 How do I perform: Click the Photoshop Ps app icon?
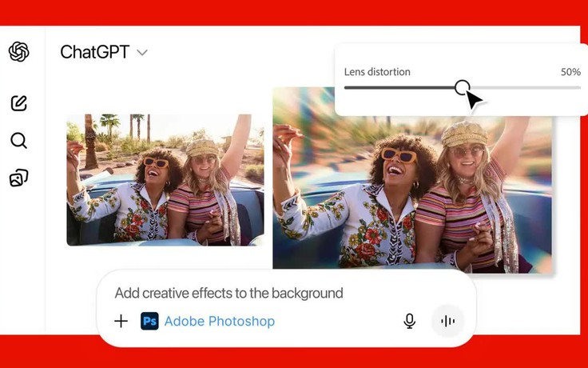pyautogui.click(x=149, y=322)
